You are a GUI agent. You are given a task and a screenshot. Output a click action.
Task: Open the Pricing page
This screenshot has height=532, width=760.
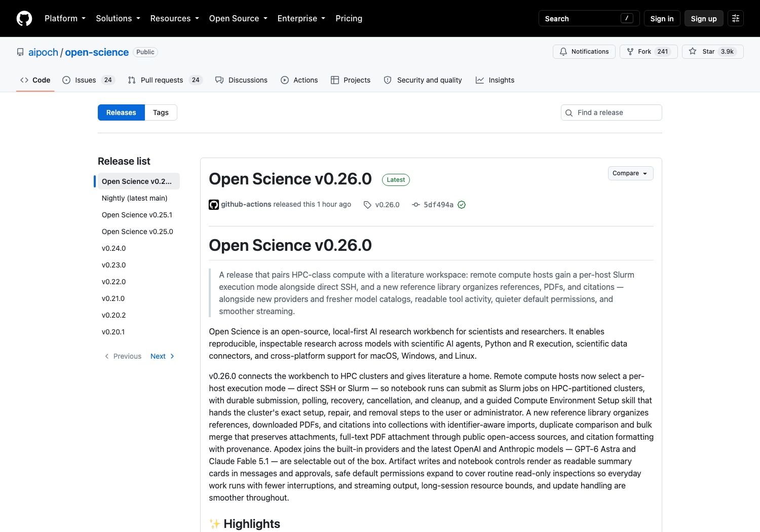pyautogui.click(x=349, y=18)
